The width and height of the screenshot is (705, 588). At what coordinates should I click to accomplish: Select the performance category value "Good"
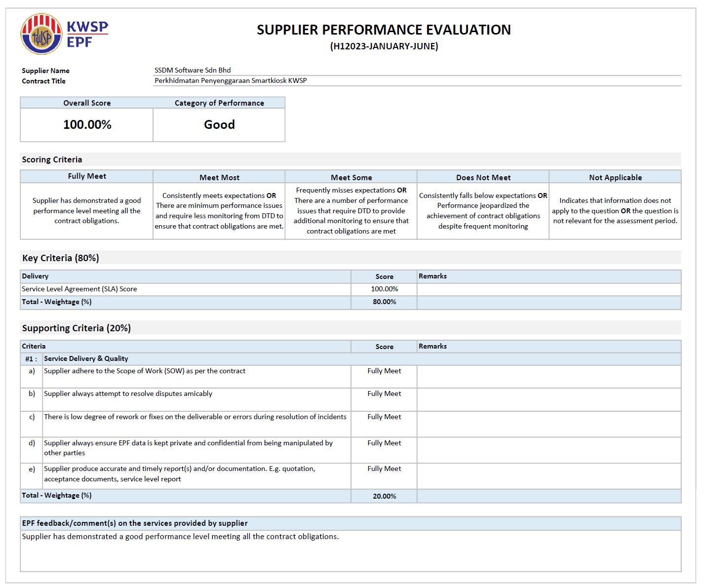219,124
